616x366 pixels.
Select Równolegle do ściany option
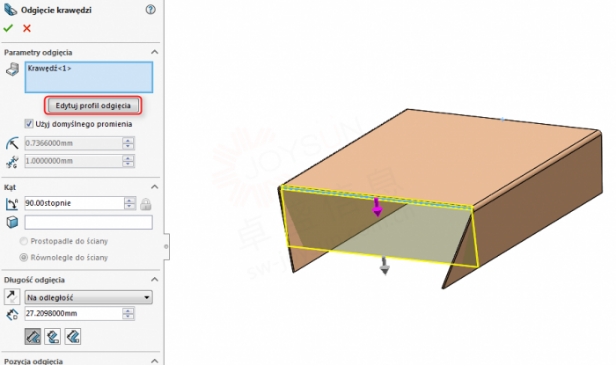(24, 258)
